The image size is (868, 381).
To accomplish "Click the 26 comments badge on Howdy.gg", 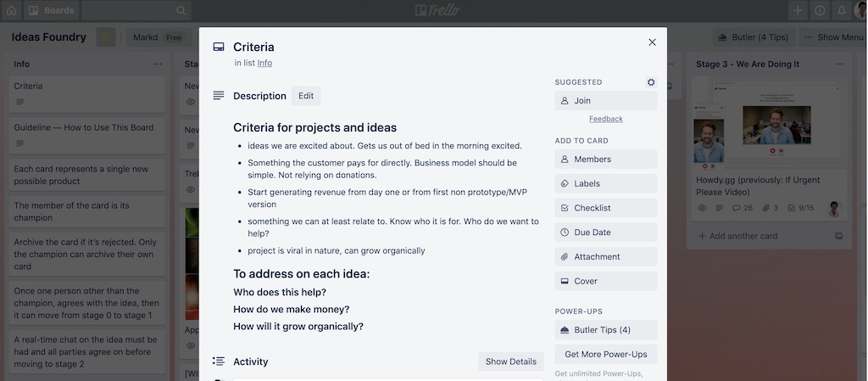I will pos(743,208).
